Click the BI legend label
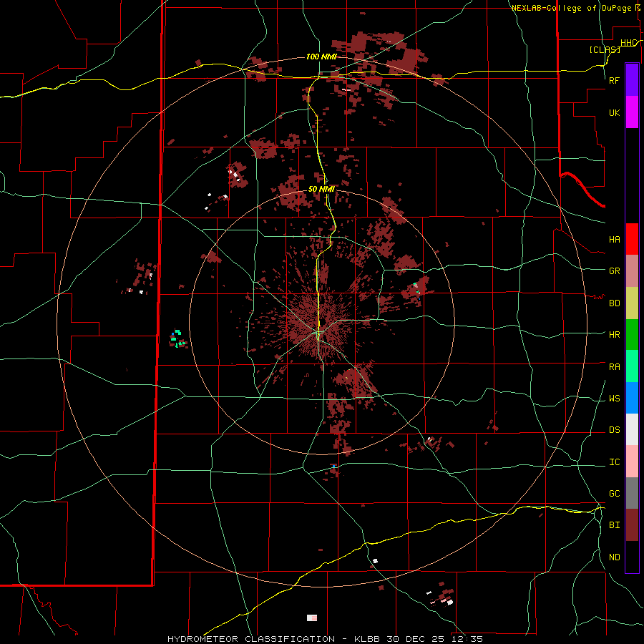This screenshot has height=644, width=644. click(x=615, y=525)
